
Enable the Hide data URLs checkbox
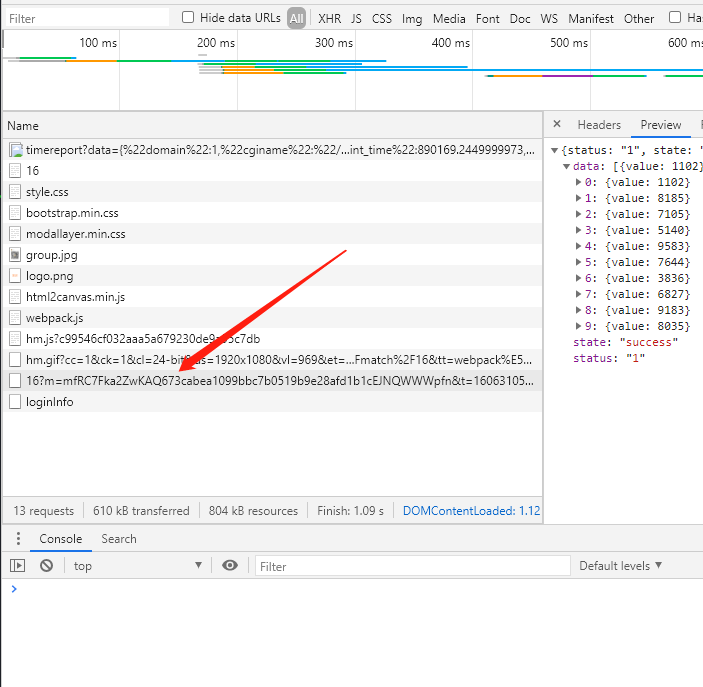coord(188,17)
